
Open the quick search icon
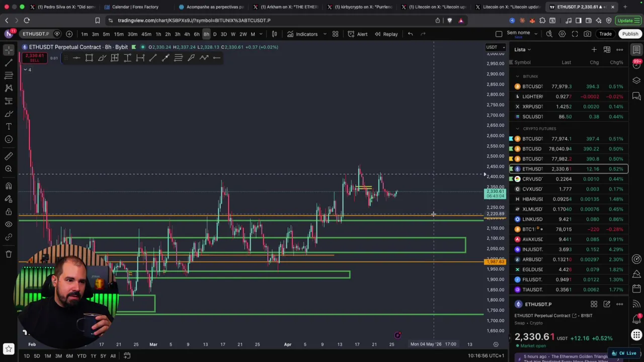coord(549,34)
